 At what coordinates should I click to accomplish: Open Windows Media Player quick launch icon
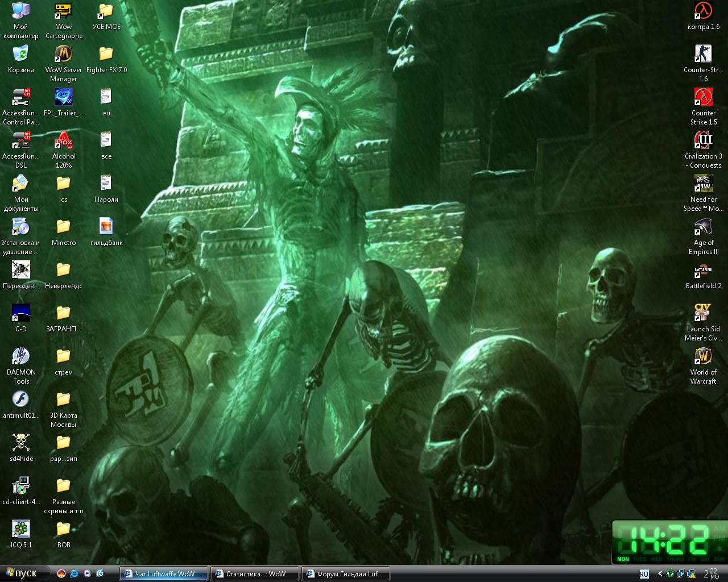87,574
